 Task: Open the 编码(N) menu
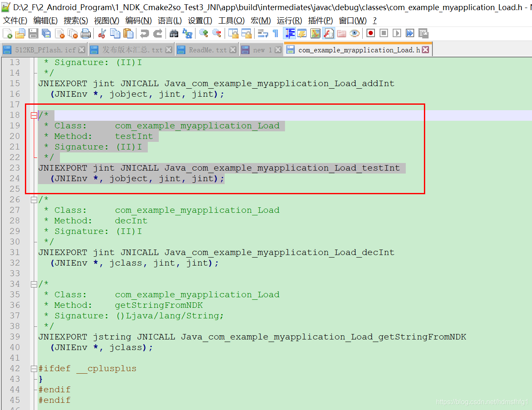point(138,21)
